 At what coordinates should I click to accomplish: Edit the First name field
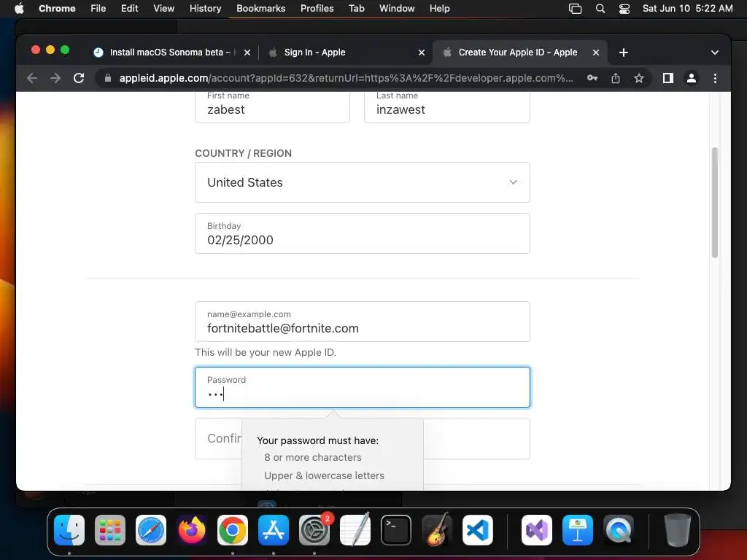coord(272,108)
